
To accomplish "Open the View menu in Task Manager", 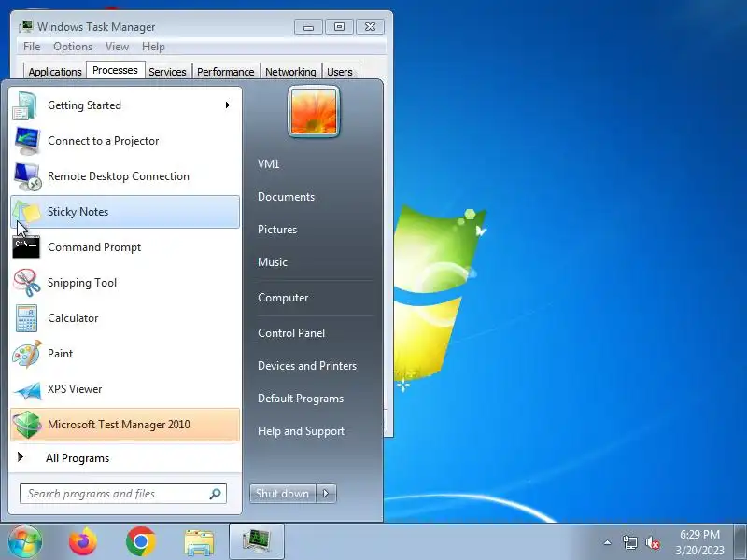I will (118, 47).
